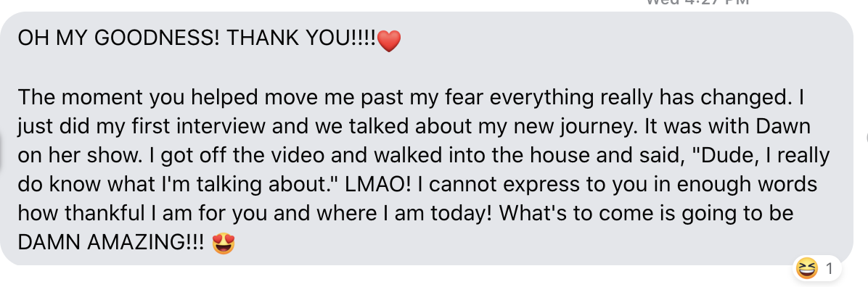Click the blank line between message paragraphs

(426, 68)
